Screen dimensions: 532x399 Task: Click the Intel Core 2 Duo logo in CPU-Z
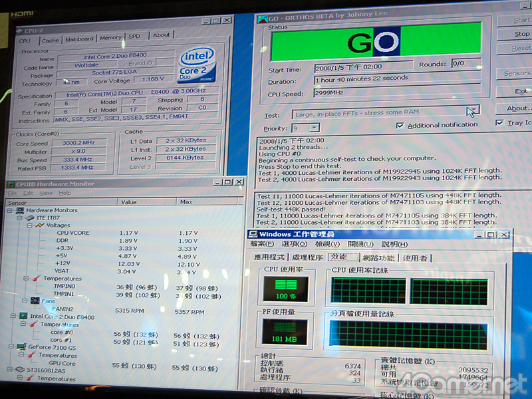[197, 65]
